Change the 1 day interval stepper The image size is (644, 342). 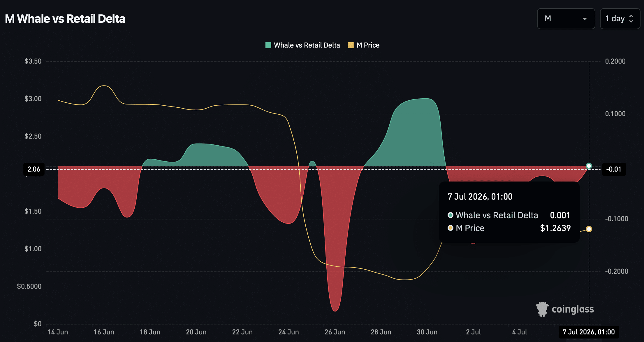(620, 19)
